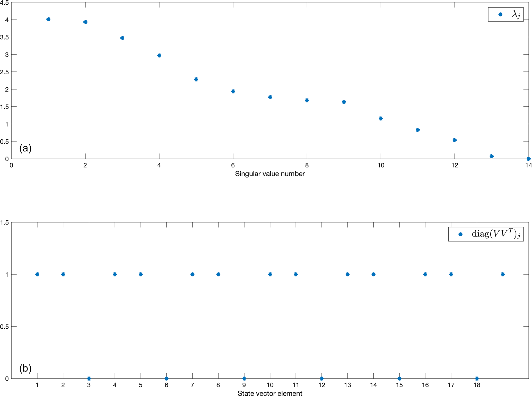Click state element 3 zero-valued marker
This screenshot has height=396, width=532.
click(89, 379)
